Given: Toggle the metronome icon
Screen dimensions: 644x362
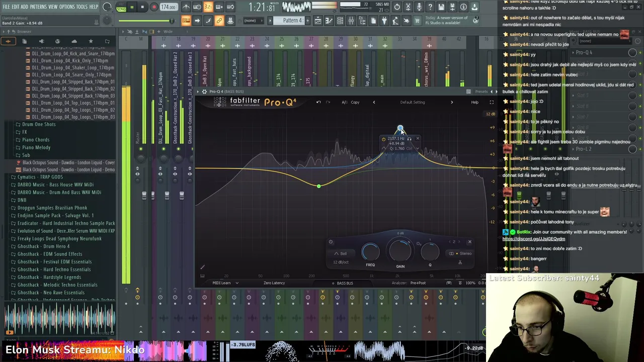Looking at the screenshot, I should (186, 7).
